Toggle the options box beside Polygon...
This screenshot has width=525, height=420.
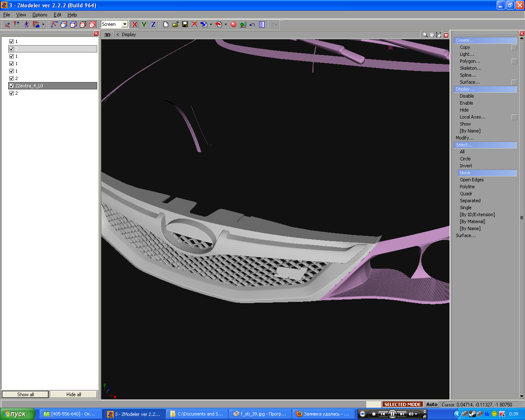pos(514,62)
